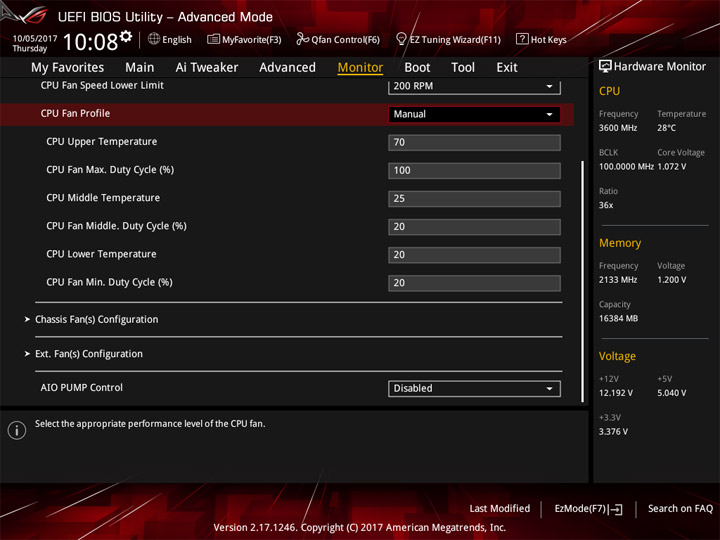Open the My Favorites tab
The width and height of the screenshot is (720, 540).
coord(68,68)
